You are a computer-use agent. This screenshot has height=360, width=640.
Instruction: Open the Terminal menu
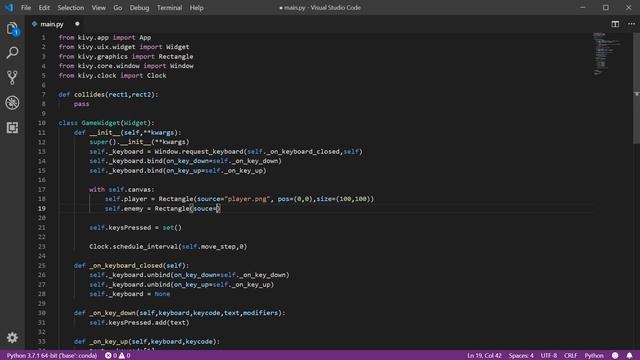[169, 8]
